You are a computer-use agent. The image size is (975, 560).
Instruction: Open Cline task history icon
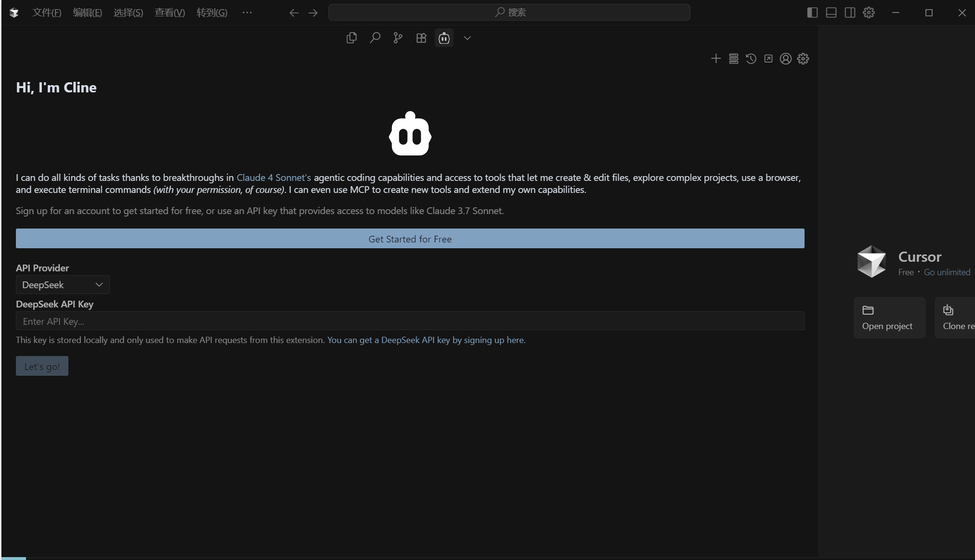751,59
